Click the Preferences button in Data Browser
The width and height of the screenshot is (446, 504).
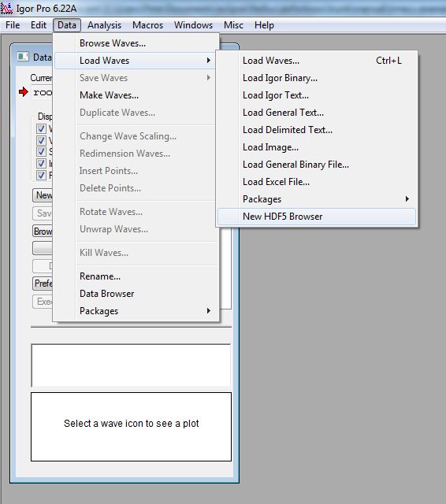43,283
